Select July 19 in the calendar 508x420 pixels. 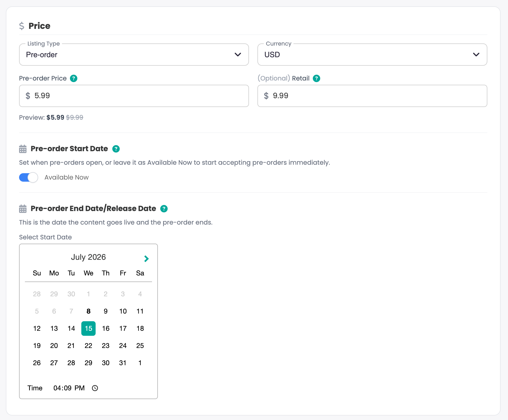37,346
